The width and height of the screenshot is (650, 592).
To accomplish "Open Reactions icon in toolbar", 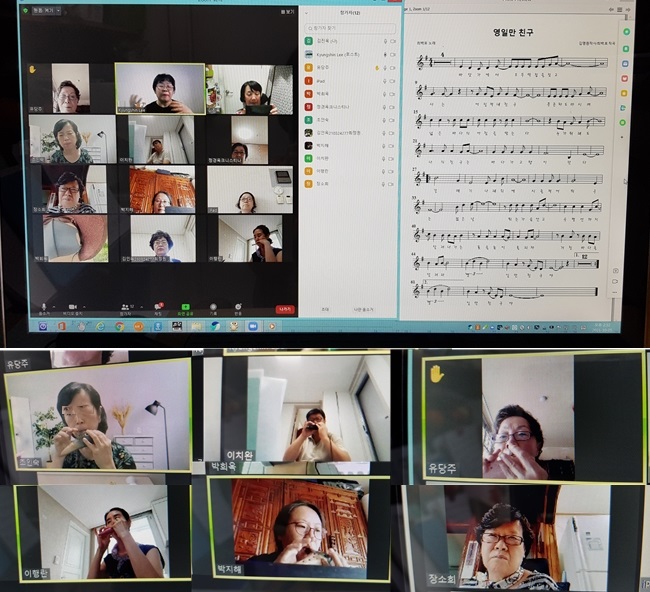I will 238,304.
